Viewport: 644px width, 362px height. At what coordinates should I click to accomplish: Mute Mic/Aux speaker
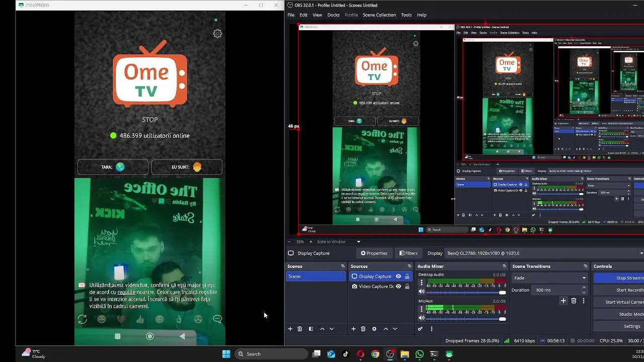click(x=422, y=318)
